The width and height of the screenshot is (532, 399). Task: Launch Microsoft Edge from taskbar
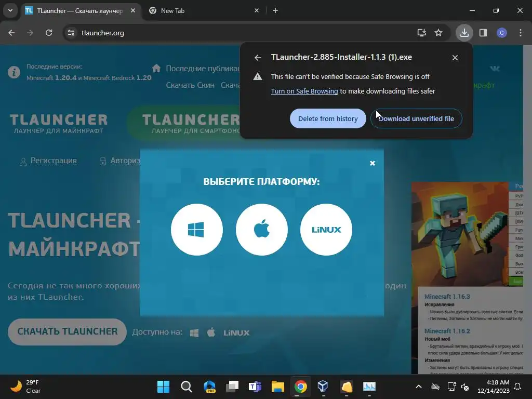pos(209,387)
